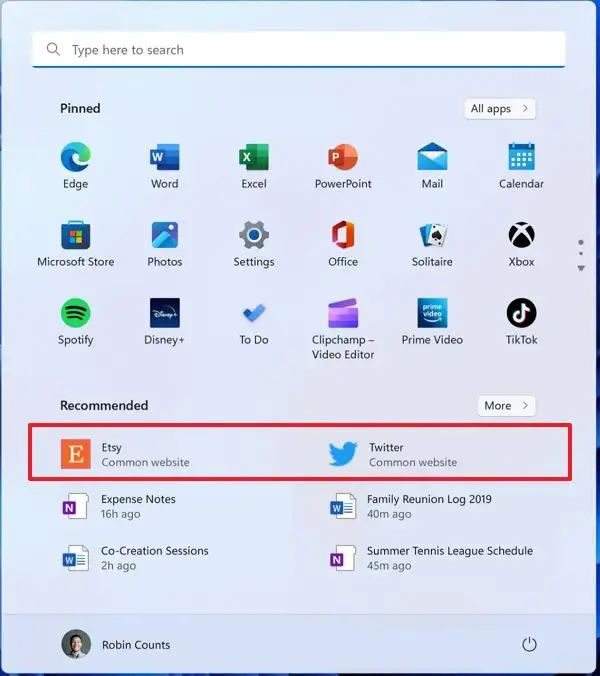Open Microsoft Store

tap(75, 244)
